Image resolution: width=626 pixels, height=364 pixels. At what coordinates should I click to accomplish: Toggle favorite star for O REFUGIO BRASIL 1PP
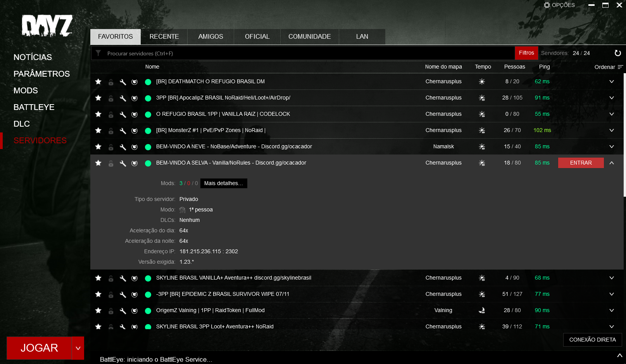[x=98, y=114]
